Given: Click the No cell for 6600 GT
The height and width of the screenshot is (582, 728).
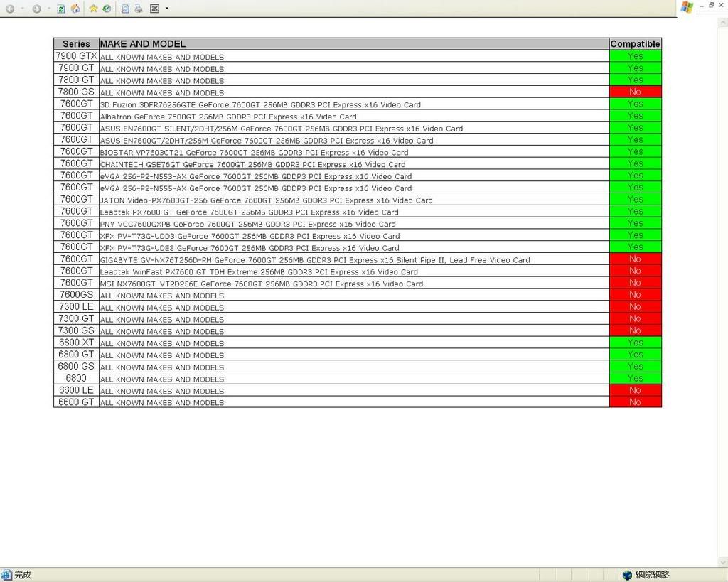Looking at the screenshot, I should pos(635,402).
